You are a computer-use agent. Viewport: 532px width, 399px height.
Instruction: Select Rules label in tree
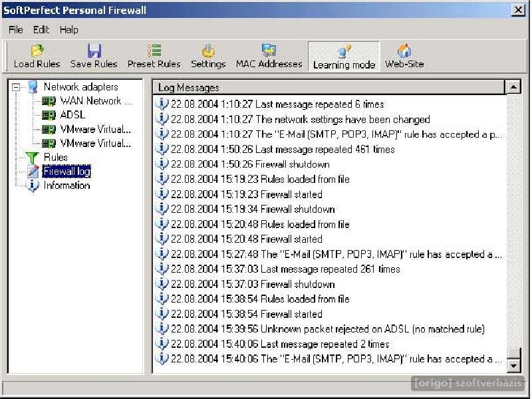[x=56, y=157]
